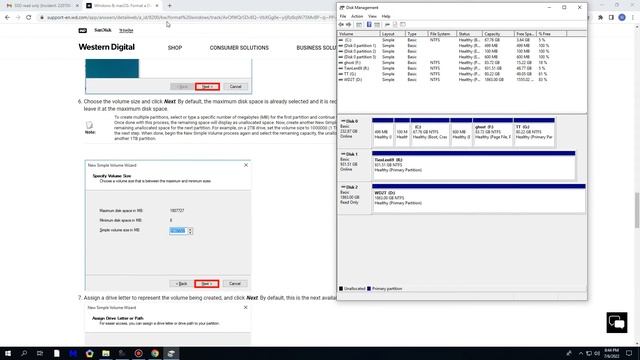Sort by the File System column header
This screenshot has width=640, height=360.
pyautogui.click(x=442, y=34)
